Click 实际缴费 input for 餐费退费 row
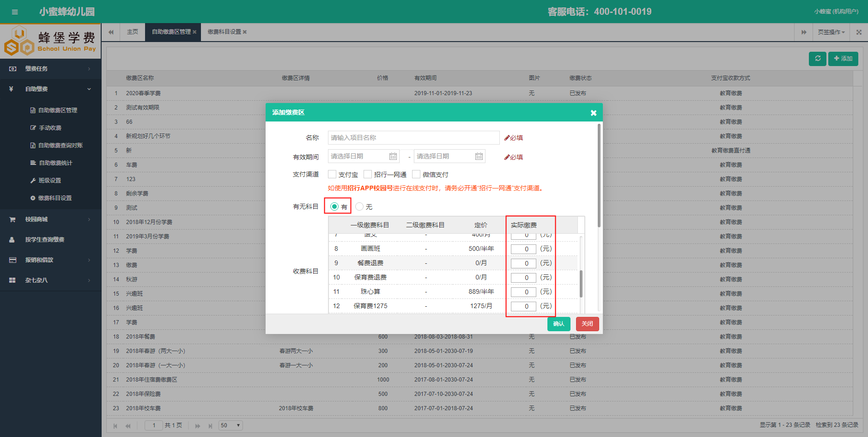The image size is (868, 437). coord(523,263)
